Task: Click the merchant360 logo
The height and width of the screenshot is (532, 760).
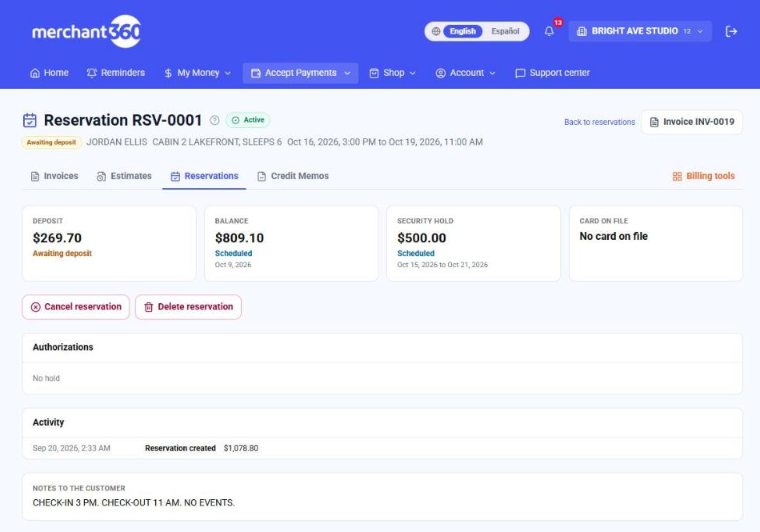Action: [86, 31]
